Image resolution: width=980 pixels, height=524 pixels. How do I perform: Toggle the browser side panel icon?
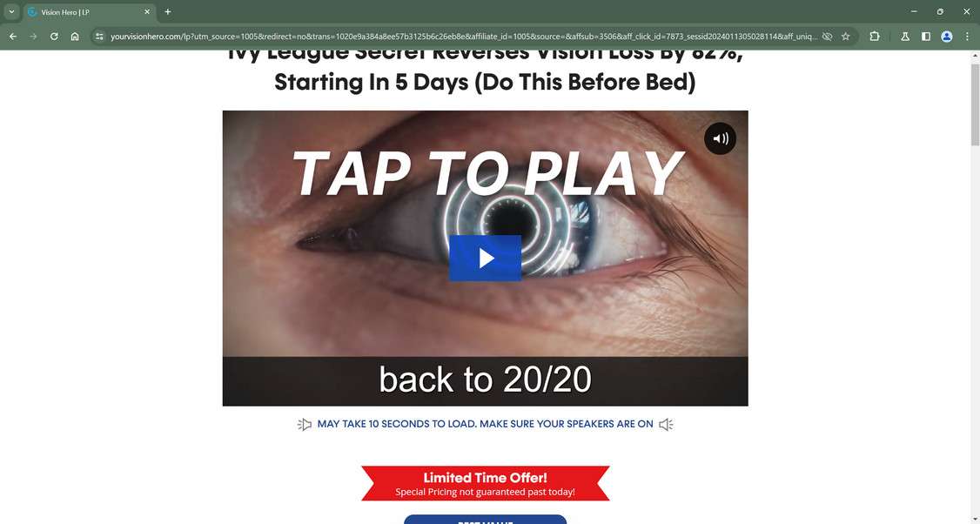click(926, 37)
